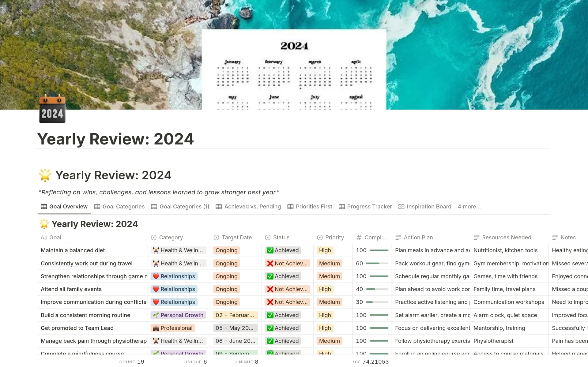
Task: Expand the "4 more..." views list
Action: (469, 206)
